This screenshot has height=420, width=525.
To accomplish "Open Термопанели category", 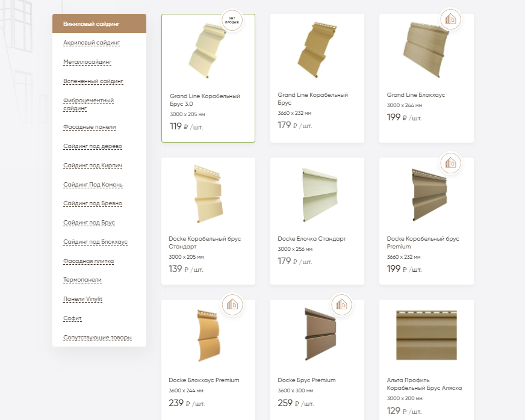I will point(82,280).
